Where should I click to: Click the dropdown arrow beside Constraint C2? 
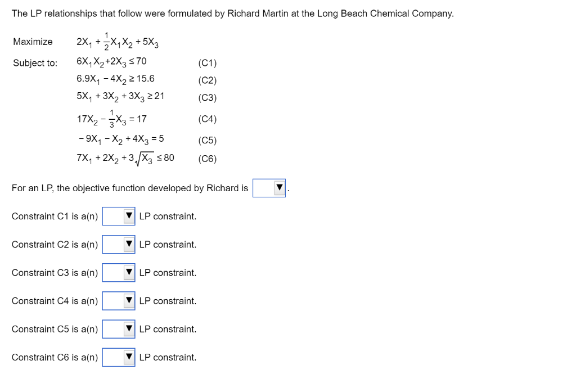129,244
